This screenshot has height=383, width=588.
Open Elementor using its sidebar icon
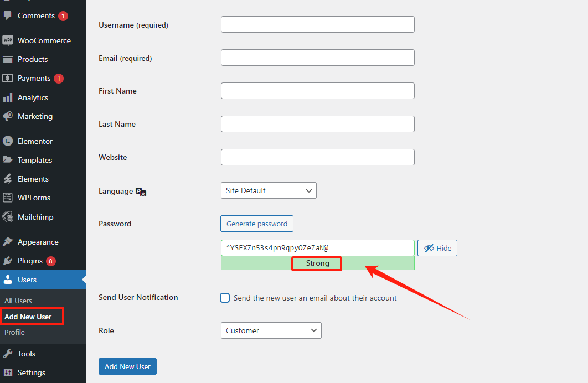pos(8,141)
